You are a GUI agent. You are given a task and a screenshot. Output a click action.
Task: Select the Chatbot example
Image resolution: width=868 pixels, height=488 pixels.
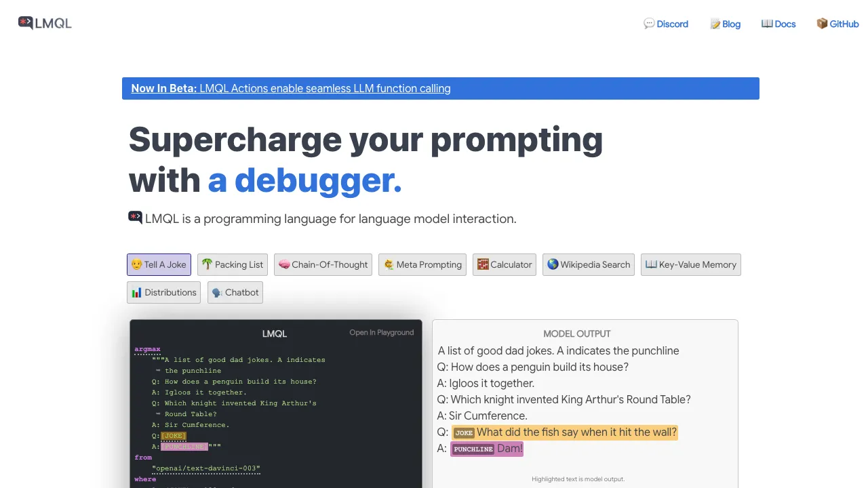coord(235,292)
